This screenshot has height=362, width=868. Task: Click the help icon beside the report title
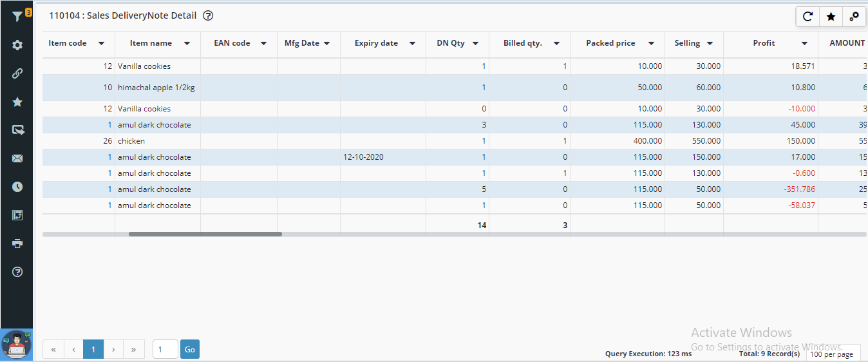[208, 15]
